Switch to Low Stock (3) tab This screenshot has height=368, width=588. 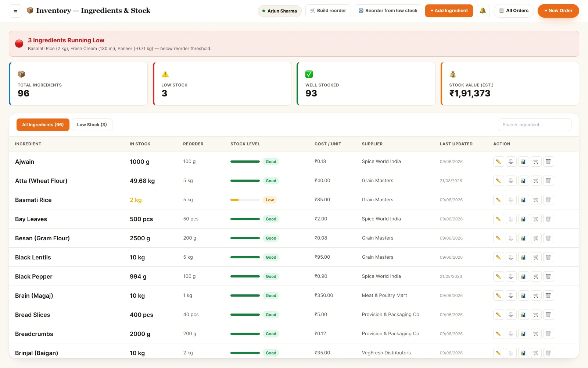tap(92, 125)
